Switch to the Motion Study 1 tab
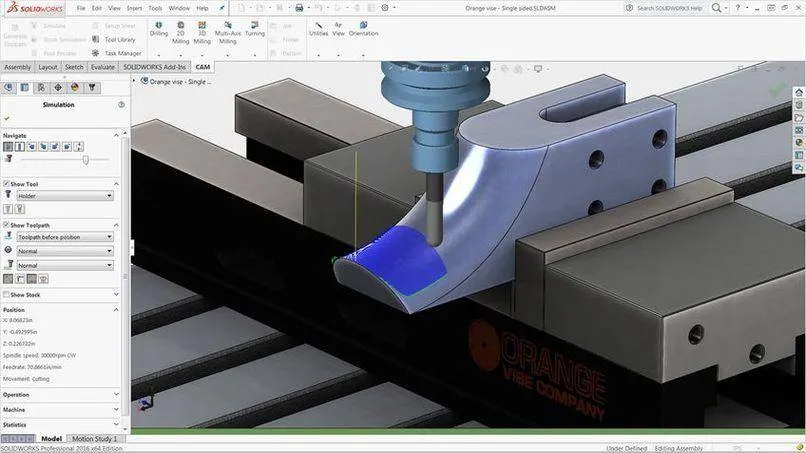This screenshot has width=806, height=453. [x=95, y=439]
